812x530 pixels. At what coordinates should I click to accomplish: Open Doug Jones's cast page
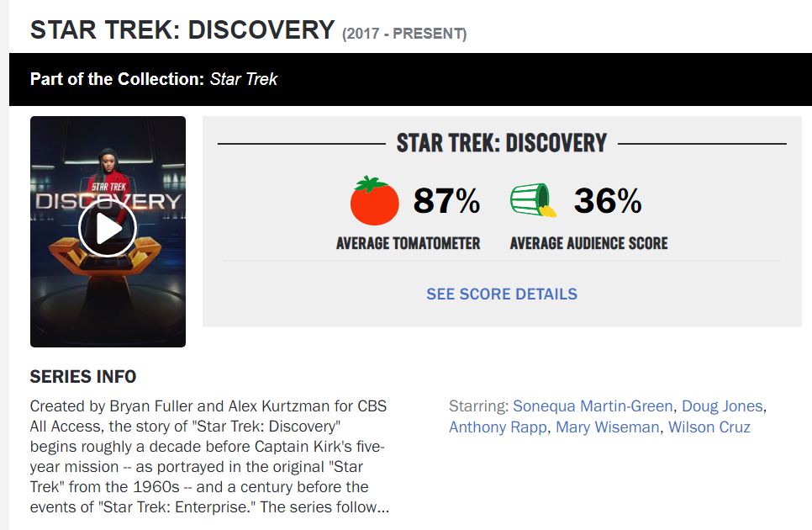tap(722, 405)
